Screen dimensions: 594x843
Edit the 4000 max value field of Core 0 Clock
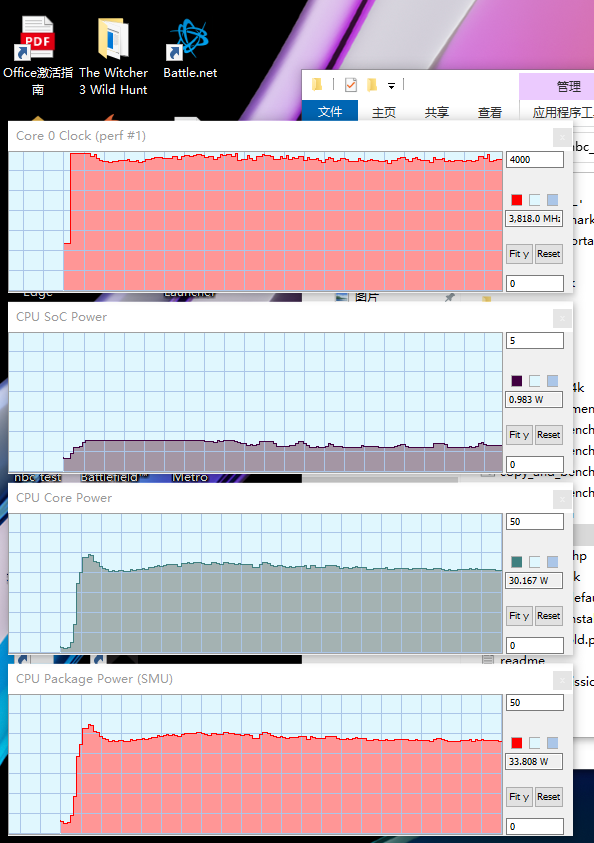[x=534, y=160]
